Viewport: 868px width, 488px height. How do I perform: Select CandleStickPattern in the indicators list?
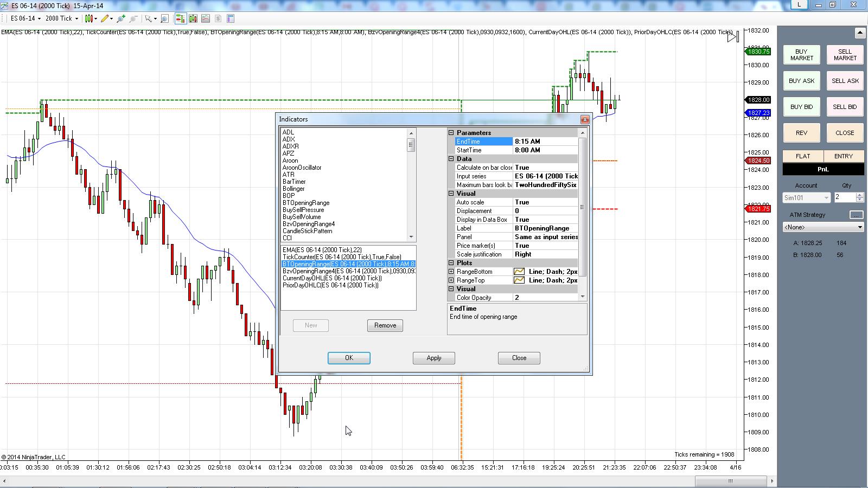[308, 231]
